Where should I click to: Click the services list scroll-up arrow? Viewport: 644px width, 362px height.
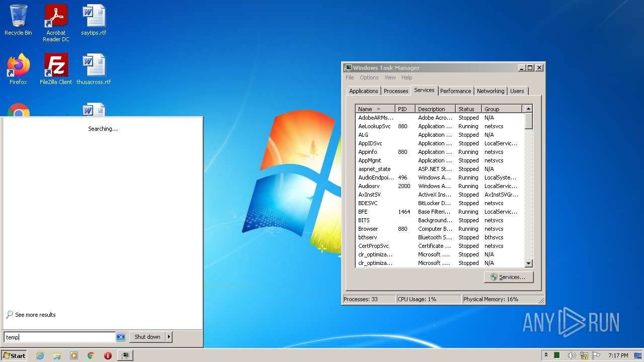(x=528, y=109)
